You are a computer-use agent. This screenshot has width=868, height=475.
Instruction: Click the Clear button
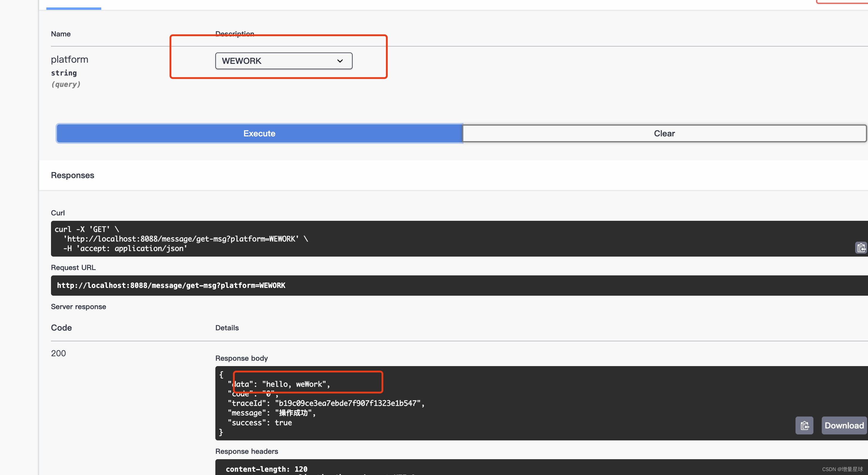[x=664, y=133]
